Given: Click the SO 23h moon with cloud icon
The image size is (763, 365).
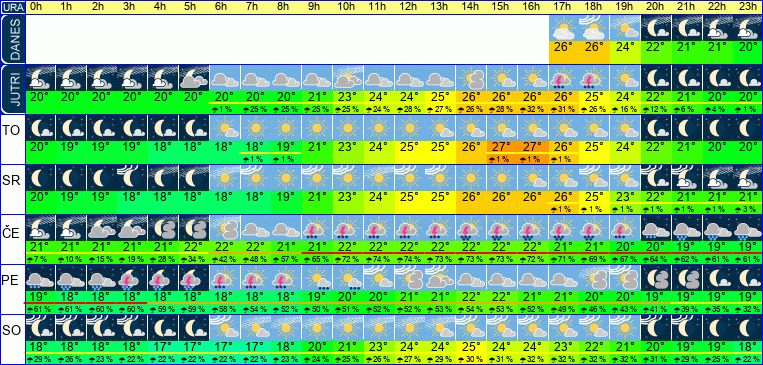Looking at the screenshot, I should [x=747, y=329].
